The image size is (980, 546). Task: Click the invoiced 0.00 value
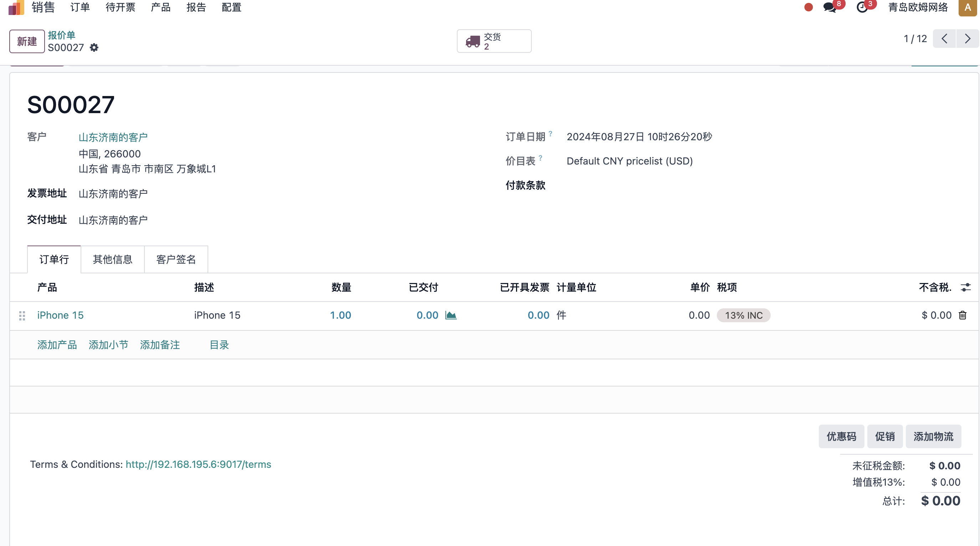tap(538, 315)
